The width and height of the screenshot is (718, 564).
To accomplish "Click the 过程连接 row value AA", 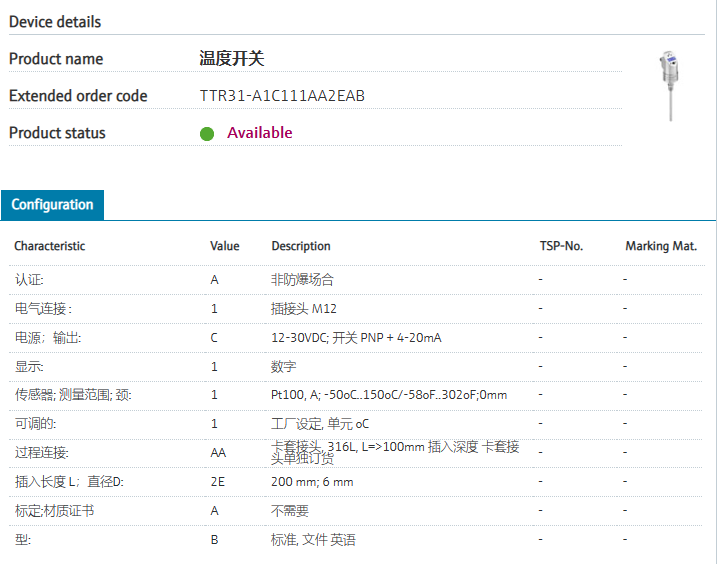I will click(218, 453).
